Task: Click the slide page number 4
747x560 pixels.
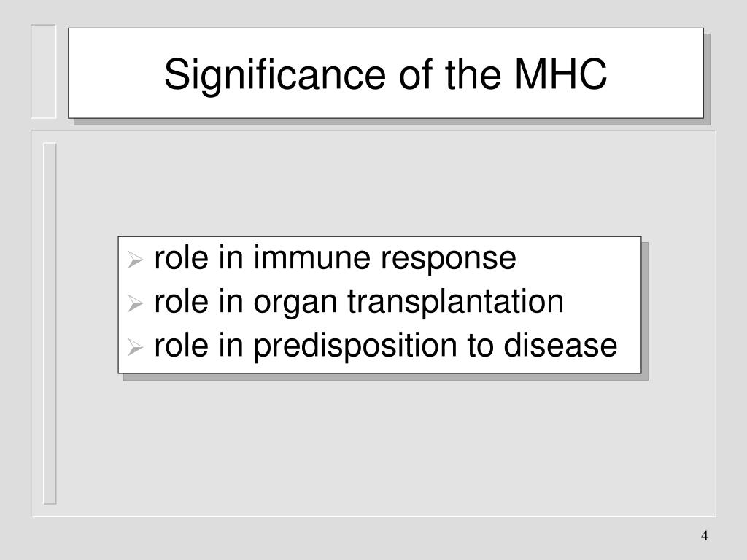Action: (704, 536)
